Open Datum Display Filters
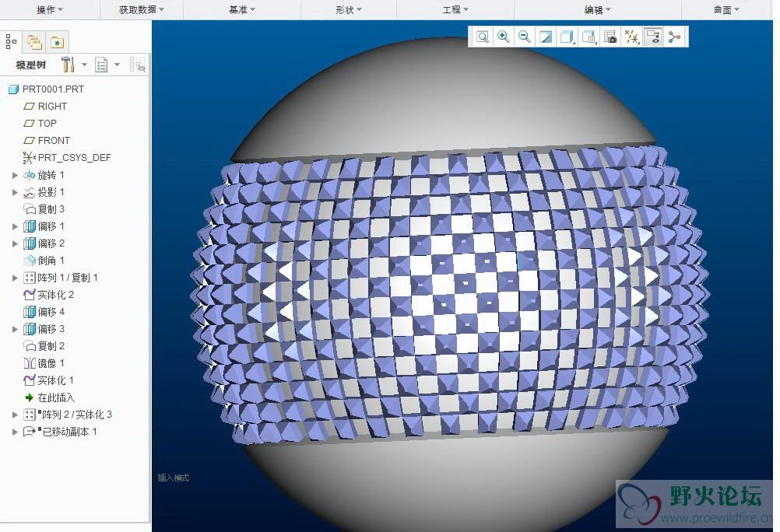The width and height of the screenshot is (780, 532). [x=632, y=37]
